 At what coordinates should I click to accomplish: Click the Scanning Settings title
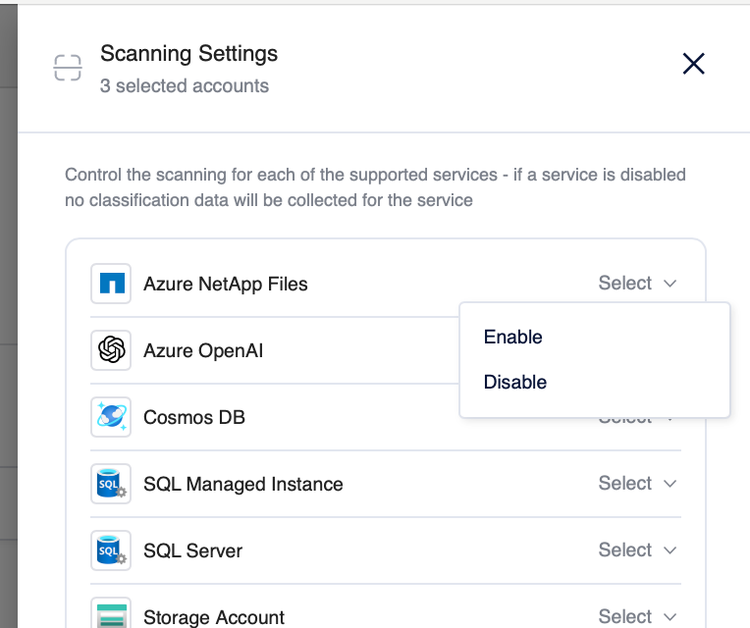(x=189, y=54)
